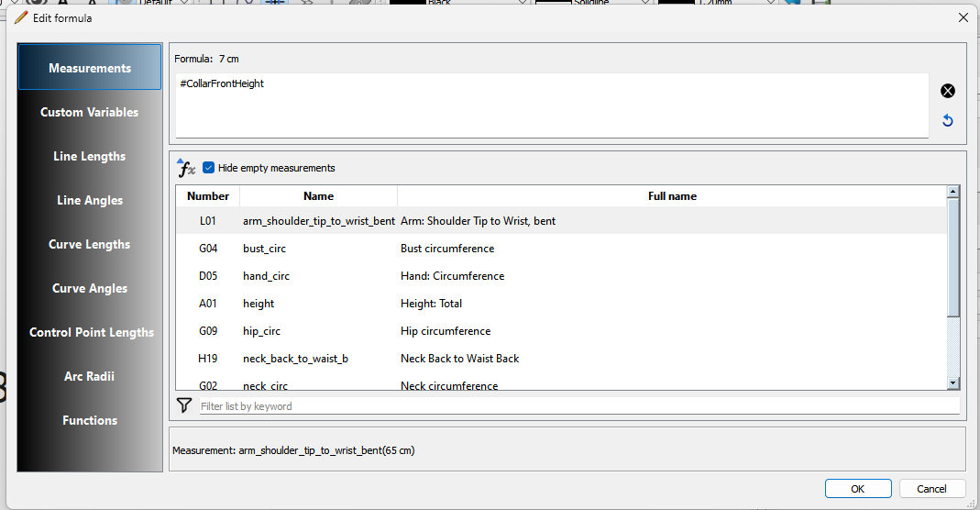Viewport: 980px width, 510px height.
Task: Click the undo formula arrow icon
Action: (x=948, y=121)
